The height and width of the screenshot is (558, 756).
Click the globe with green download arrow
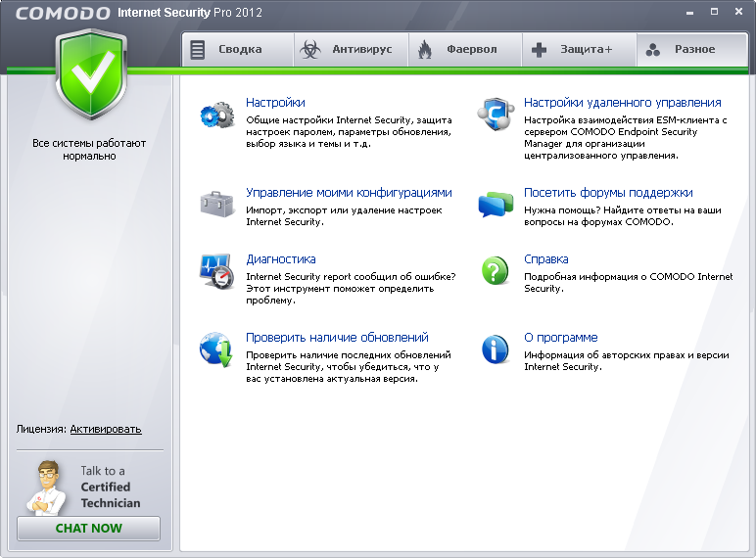click(216, 349)
